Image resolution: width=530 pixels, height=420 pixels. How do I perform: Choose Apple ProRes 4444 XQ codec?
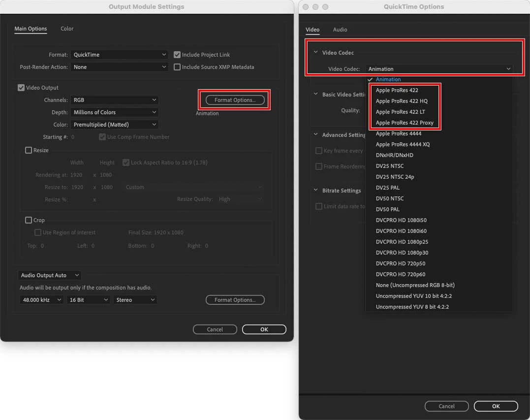[x=439, y=144]
